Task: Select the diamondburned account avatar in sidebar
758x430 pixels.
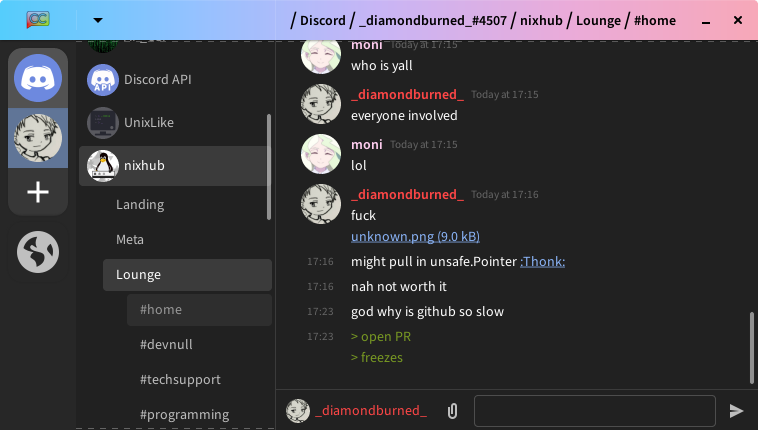Action: (38, 138)
